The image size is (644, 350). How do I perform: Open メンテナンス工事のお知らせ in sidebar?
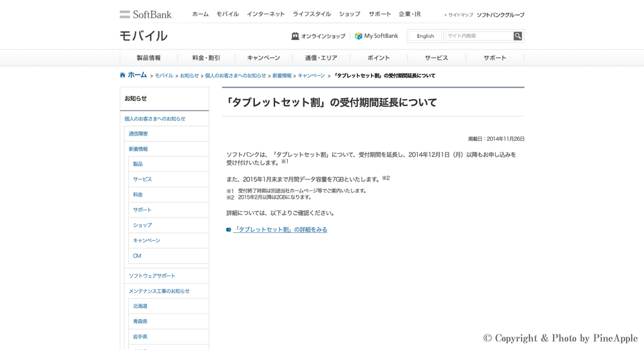click(x=159, y=291)
